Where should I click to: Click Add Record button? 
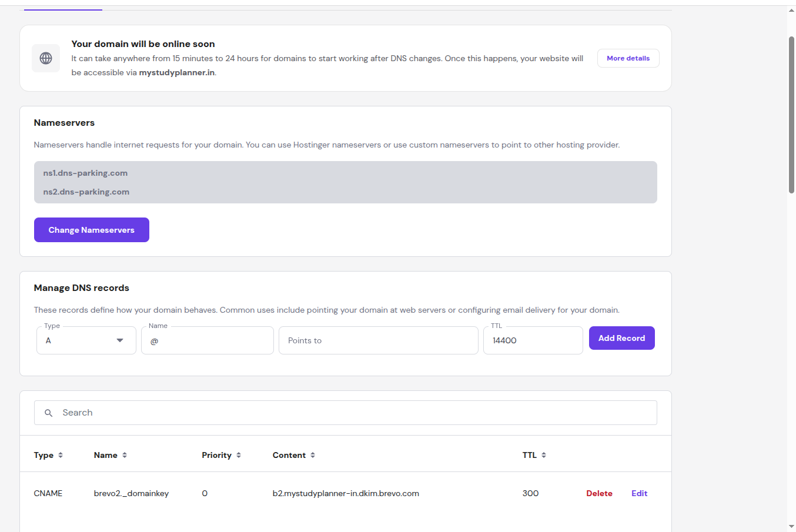(621, 338)
